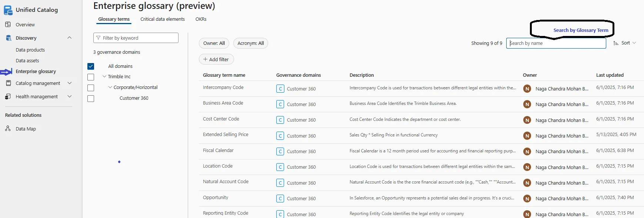Open Overview via its grid icon

click(8, 24)
